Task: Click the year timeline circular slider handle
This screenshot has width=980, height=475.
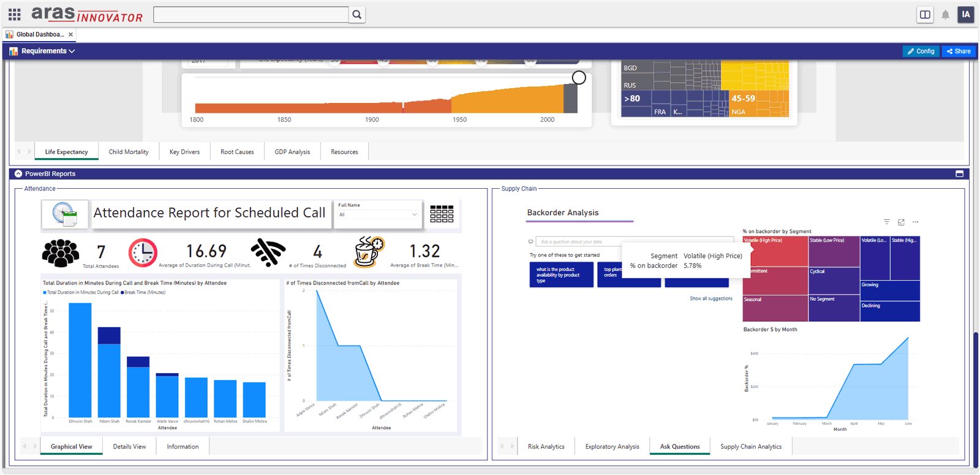Action: 579,78
